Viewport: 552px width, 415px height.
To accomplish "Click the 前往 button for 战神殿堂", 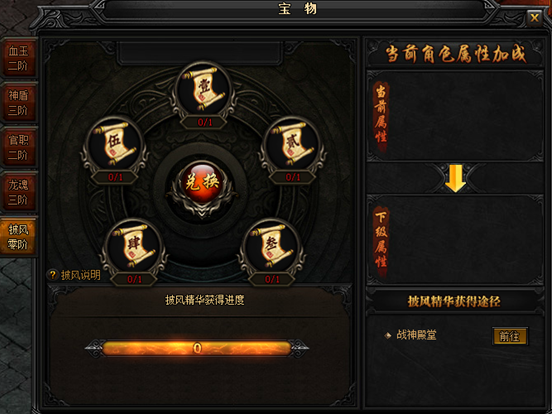I will click(510, 336).
